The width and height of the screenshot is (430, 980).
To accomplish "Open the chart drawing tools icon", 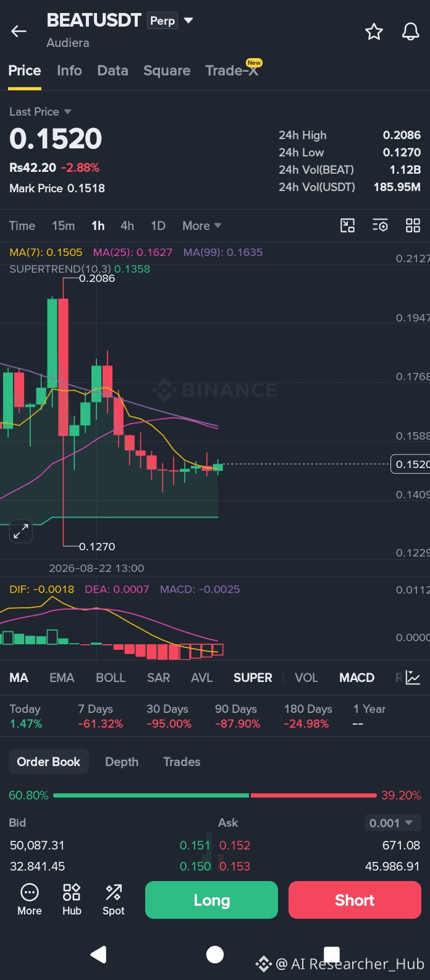I will point(348,226).
